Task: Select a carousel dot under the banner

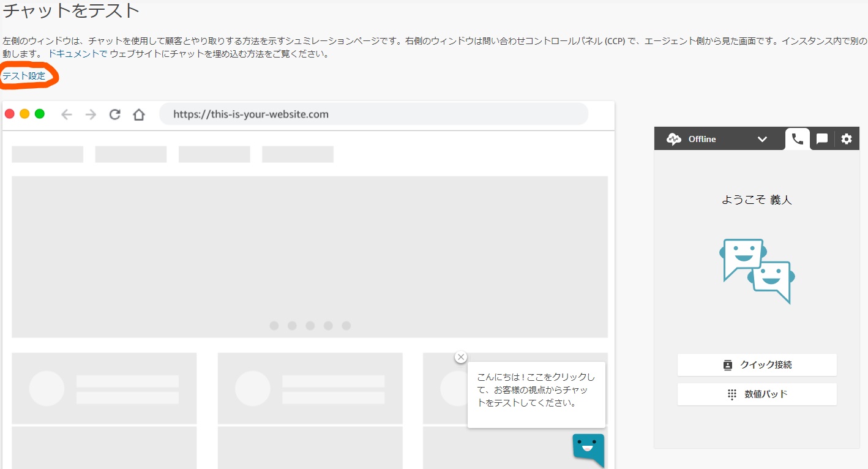Action: point(310,326)
